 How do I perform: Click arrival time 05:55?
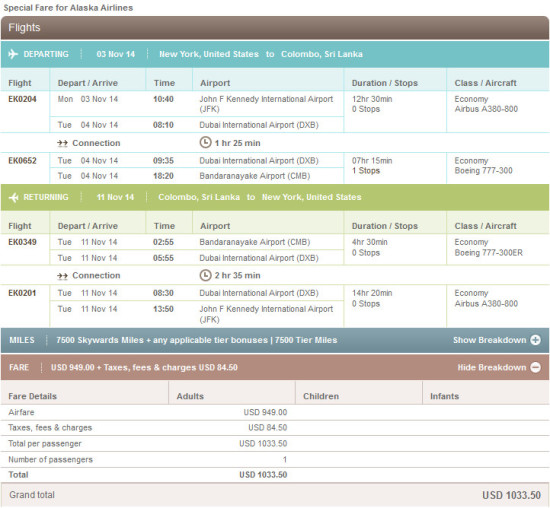pos(163,258)
